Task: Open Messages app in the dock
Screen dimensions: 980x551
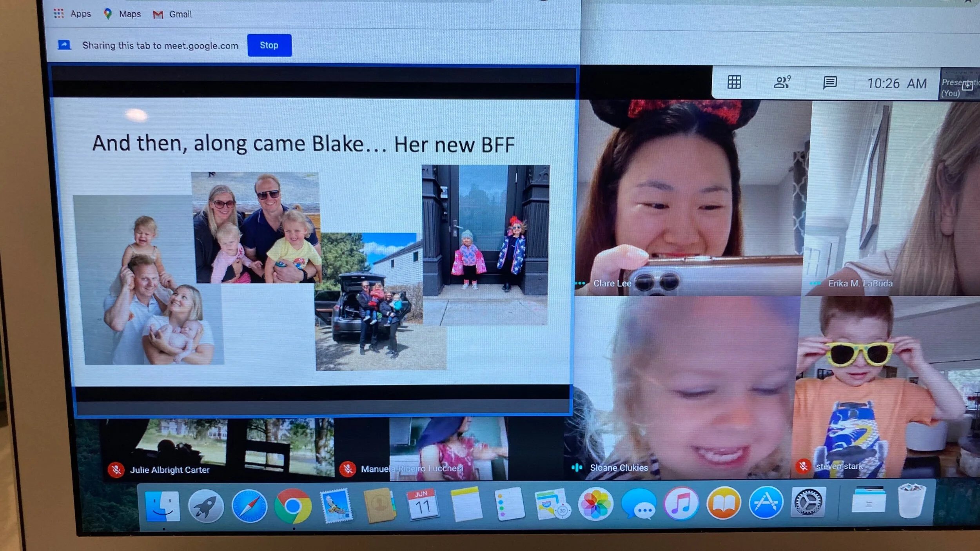Action: [x=639, y=504]
